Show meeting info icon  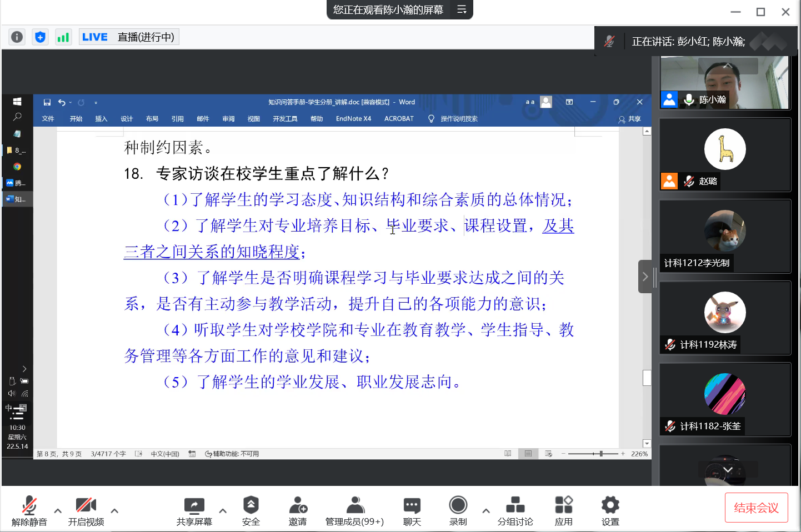coord(17,37)
